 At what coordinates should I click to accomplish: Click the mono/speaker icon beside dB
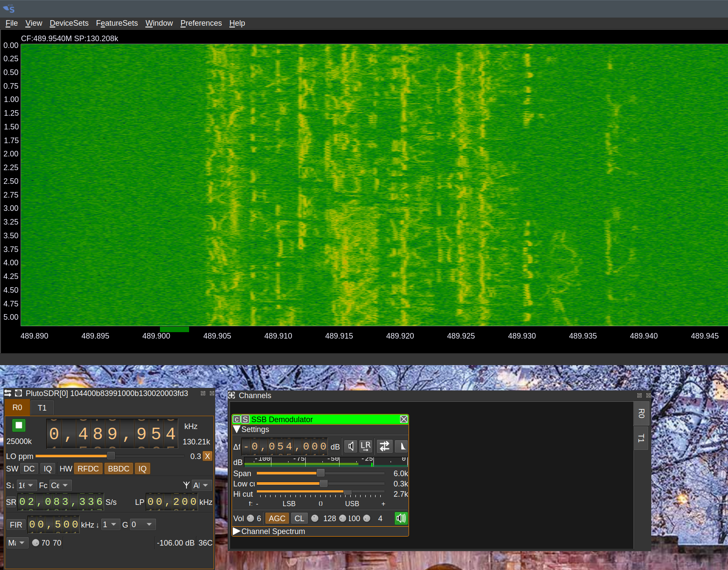[351, 447]
